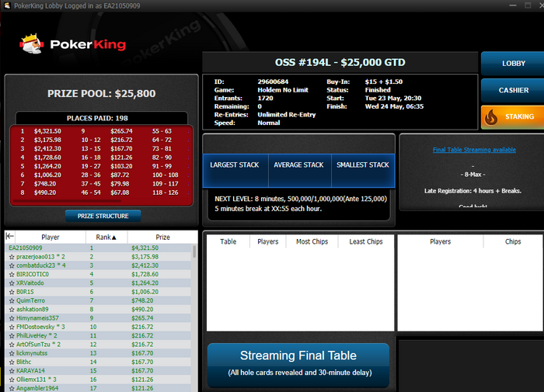This screenshot has height=392, width=544.
Task: Sort tables by Table column header
Action: (x=228, y=241)
